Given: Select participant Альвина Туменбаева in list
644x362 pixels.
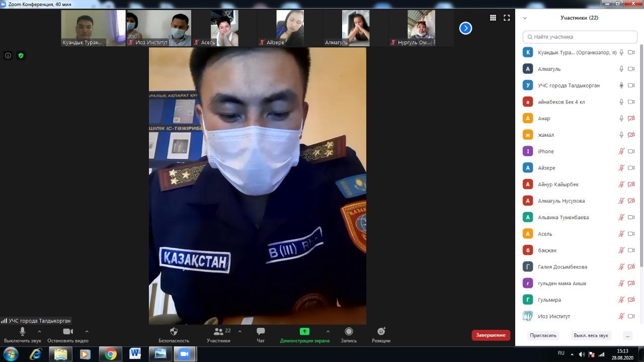Looking at the screenshot, I should 563,217.
